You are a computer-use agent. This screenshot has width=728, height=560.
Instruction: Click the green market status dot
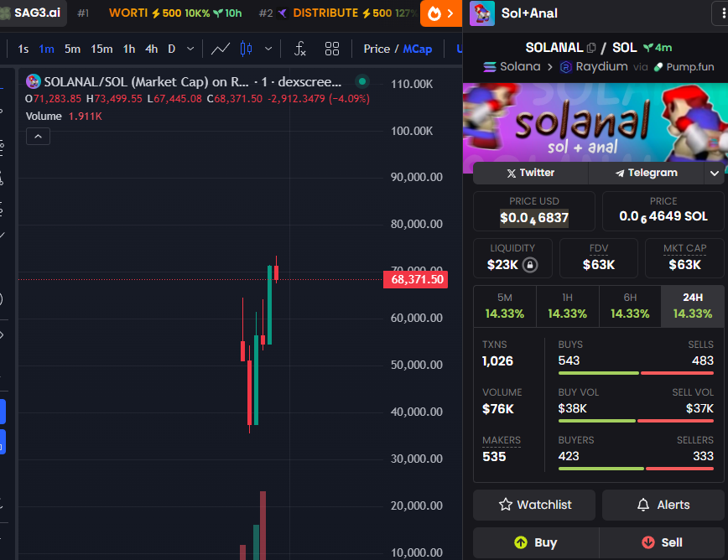[x=362, y=81]
